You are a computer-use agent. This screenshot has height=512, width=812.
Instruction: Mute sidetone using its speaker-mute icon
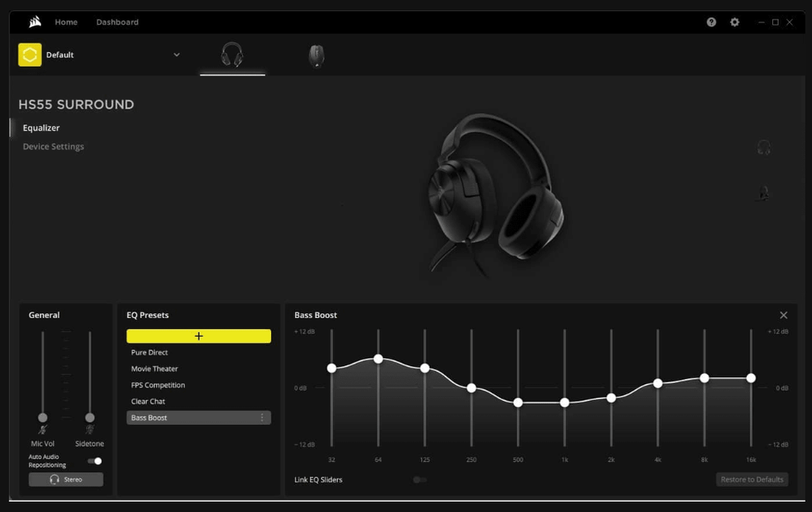pyautogui.click(x=89, y=431)
